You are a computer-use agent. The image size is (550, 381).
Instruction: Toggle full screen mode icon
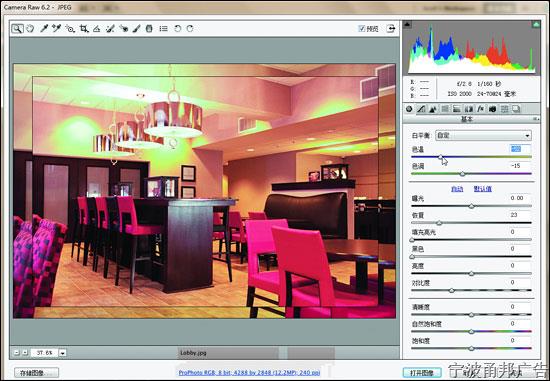(390, 28)
